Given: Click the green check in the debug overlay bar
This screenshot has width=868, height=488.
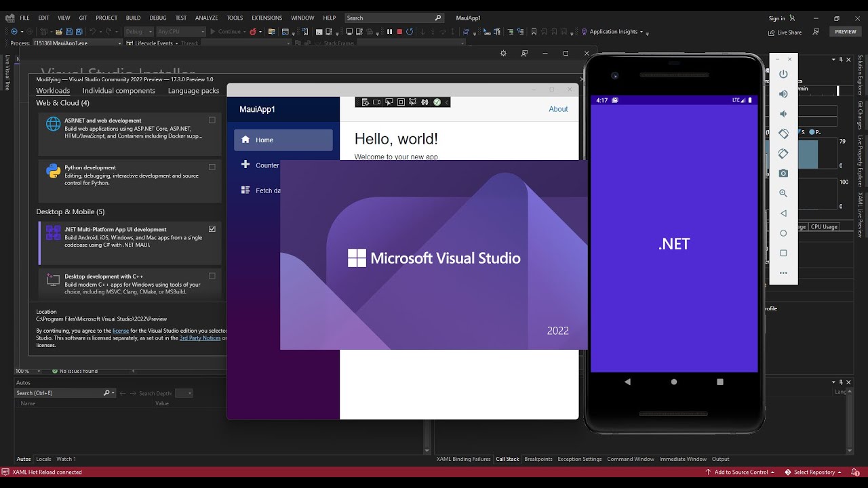Looking at the screenshot, I should (x=437, y=102).
